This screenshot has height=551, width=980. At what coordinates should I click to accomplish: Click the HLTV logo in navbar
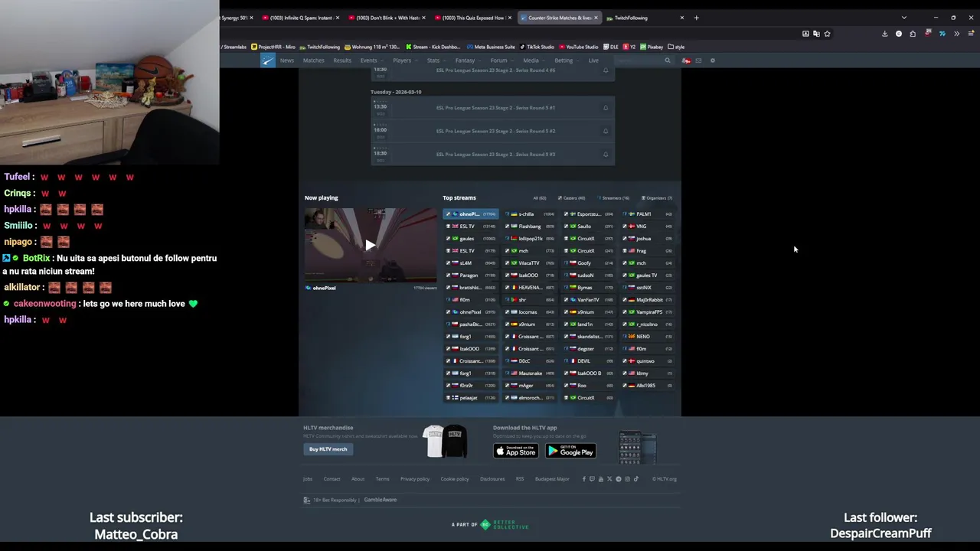[267, 60]
